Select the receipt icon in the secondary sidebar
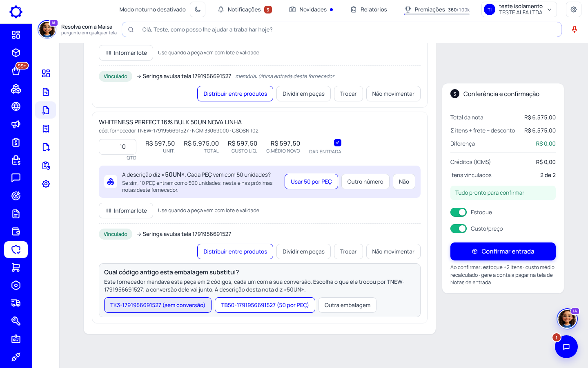588x368 pixels. pyautogui.click(x=46, y=129)
